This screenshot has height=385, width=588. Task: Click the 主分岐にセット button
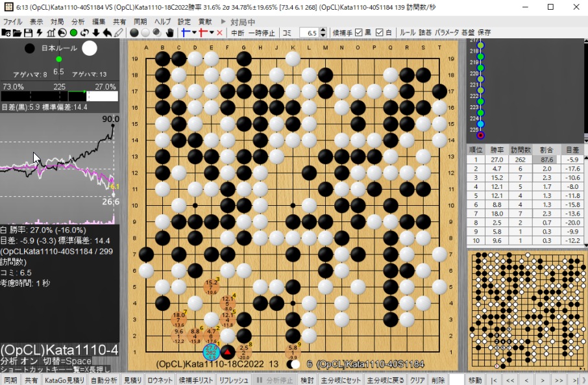point(341,380)
